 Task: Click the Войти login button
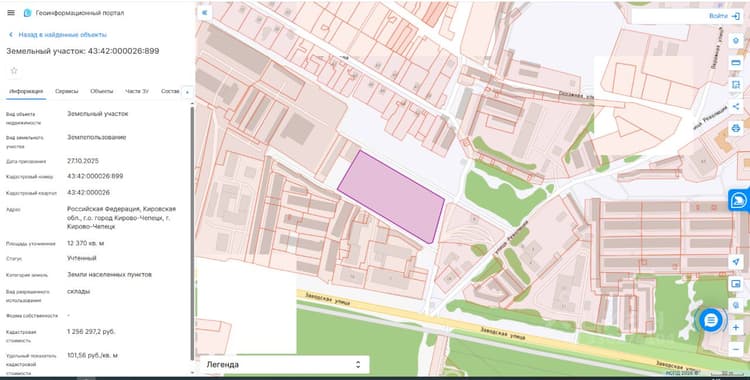(724, 16)
